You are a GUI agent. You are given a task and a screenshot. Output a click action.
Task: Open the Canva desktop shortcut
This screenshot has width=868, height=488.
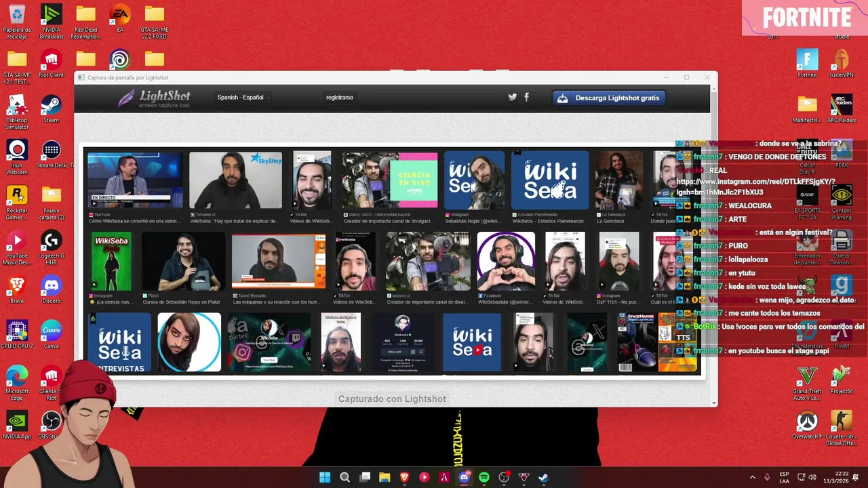click(52, 335)
